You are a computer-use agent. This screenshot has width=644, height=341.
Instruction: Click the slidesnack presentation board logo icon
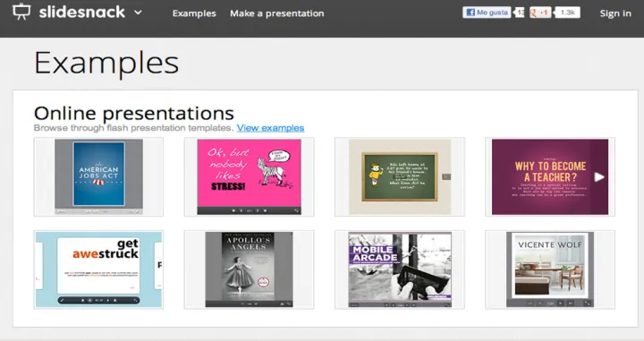(x=21, y=12)
